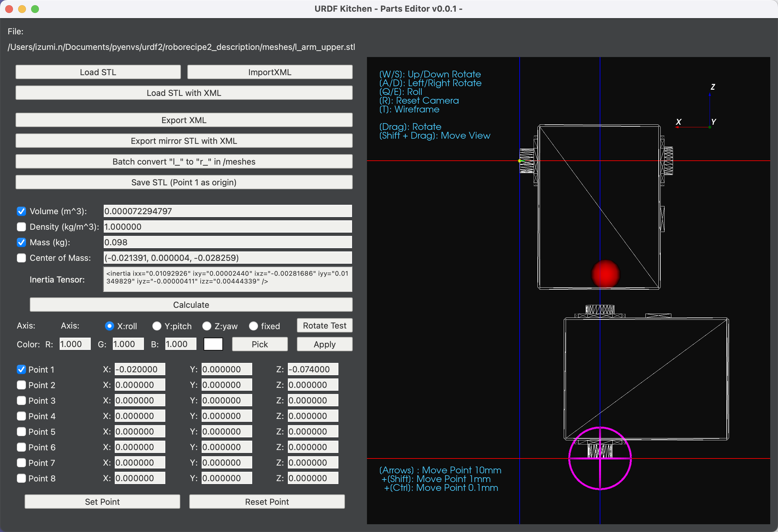Click the red center-of-mass sphere

[605, 274]
